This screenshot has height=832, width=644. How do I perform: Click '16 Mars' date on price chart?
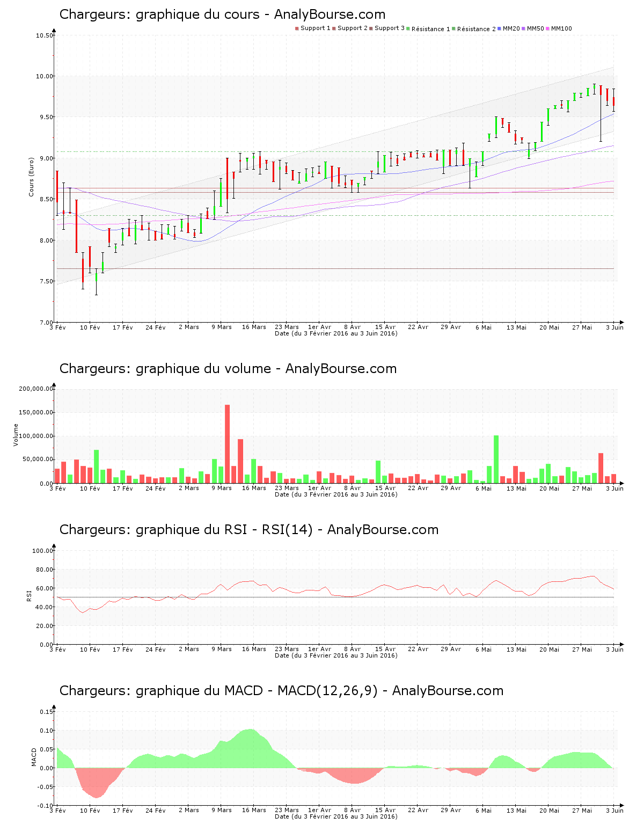(254, 327)
